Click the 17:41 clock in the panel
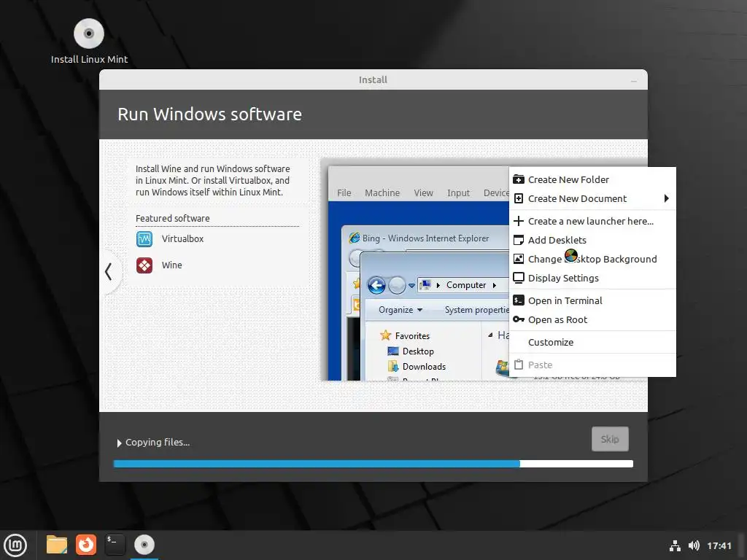 pos(719,545)
